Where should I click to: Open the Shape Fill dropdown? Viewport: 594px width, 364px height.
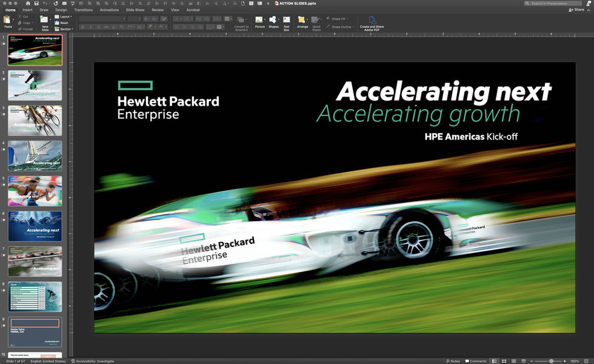[x=337, y=19]
